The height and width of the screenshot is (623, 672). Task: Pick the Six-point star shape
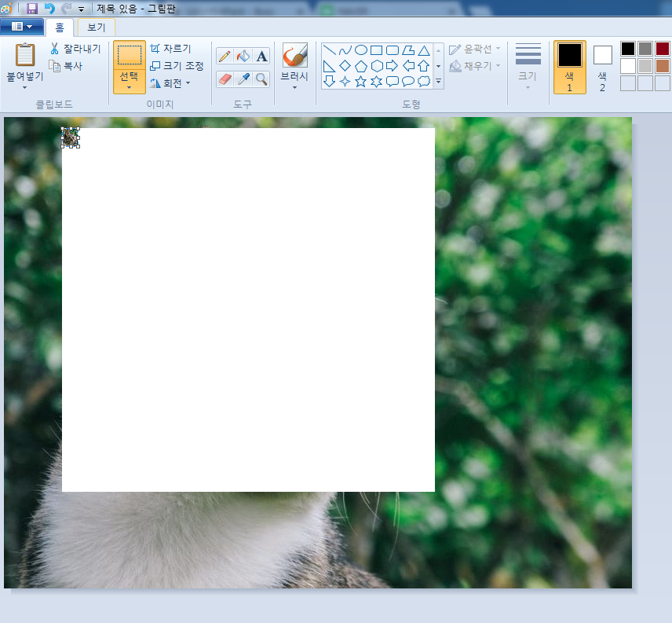click(x=376, y=81)
